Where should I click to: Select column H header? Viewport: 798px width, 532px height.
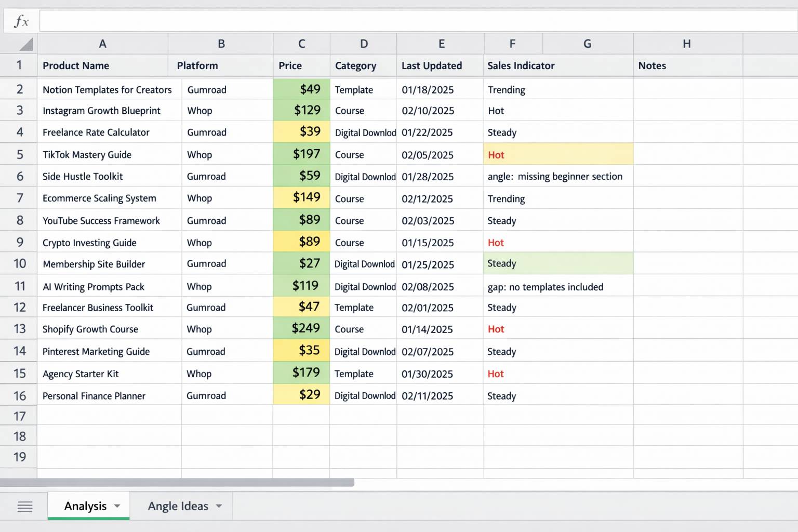coord(687,44)
